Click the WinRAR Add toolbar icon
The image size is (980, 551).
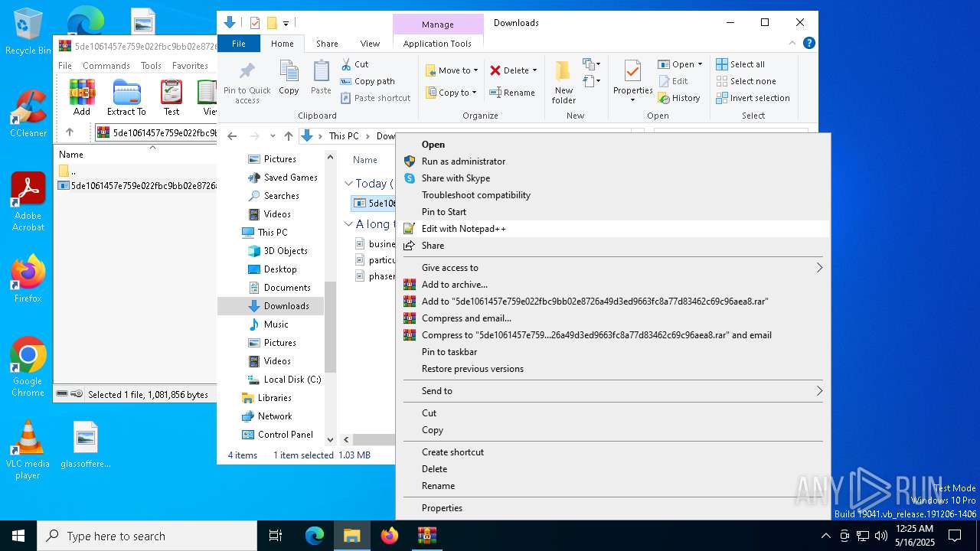tap(82, 97)
